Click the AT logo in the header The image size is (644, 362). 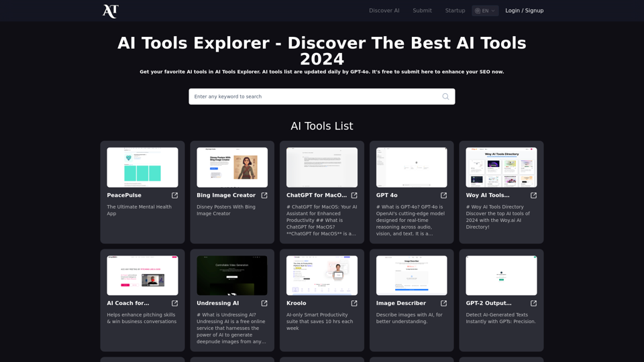click(x=111, y=11)
